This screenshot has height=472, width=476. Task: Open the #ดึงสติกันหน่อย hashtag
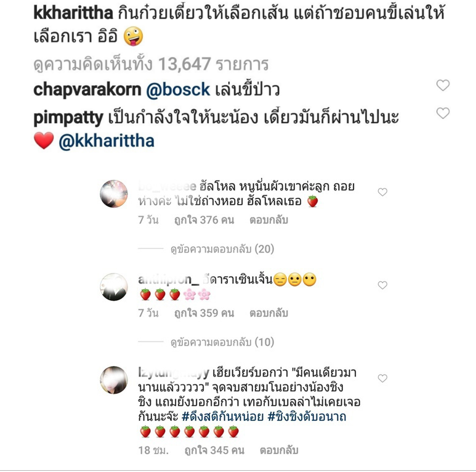click(x=222, y=417)
